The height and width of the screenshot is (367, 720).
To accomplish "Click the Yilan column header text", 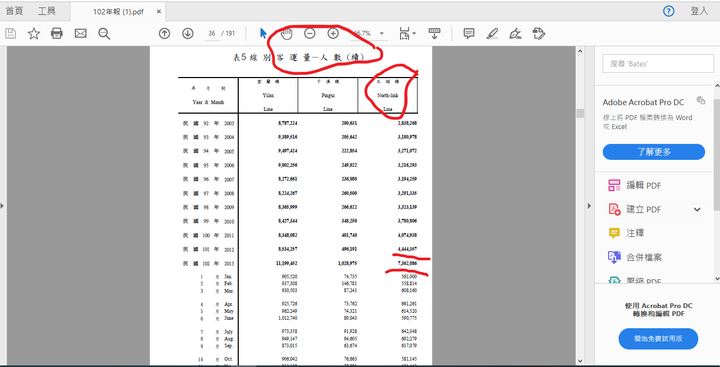I will pyautogui.click(x=268, y=96).
